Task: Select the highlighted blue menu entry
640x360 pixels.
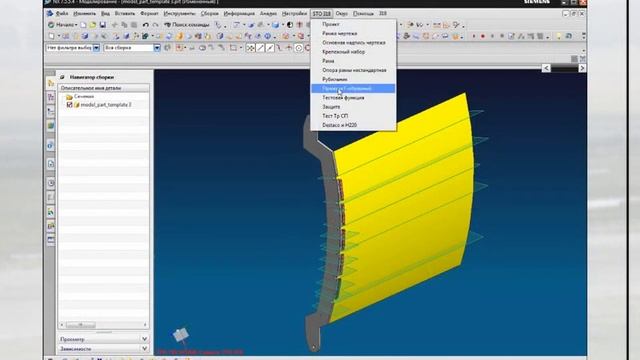Action: click(353, 89)
